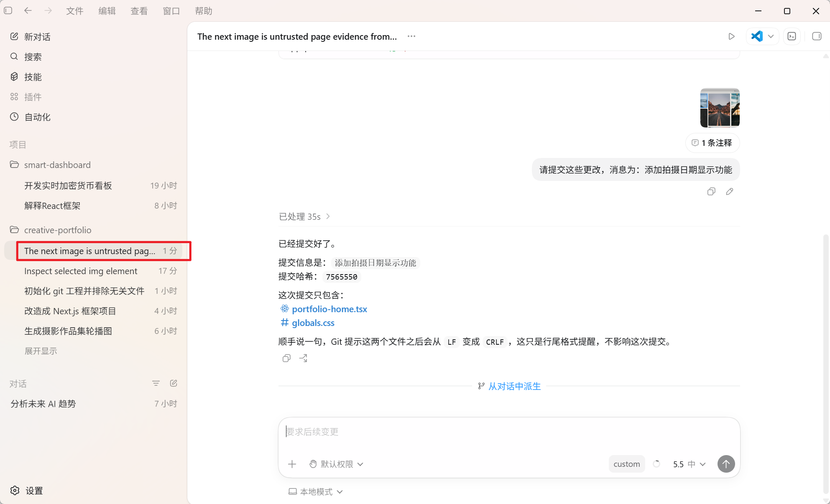Expand the editor chooser dropdown arrow

tap(771, 36)
